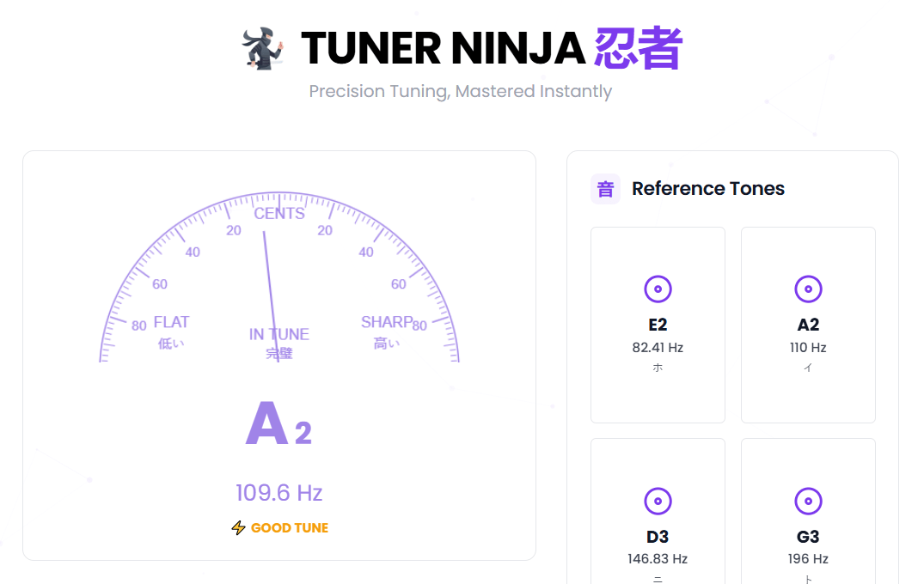Play the E2 82.41 Hz reference tone
Viewport: 924px width, 584px height.
(658, 325)
